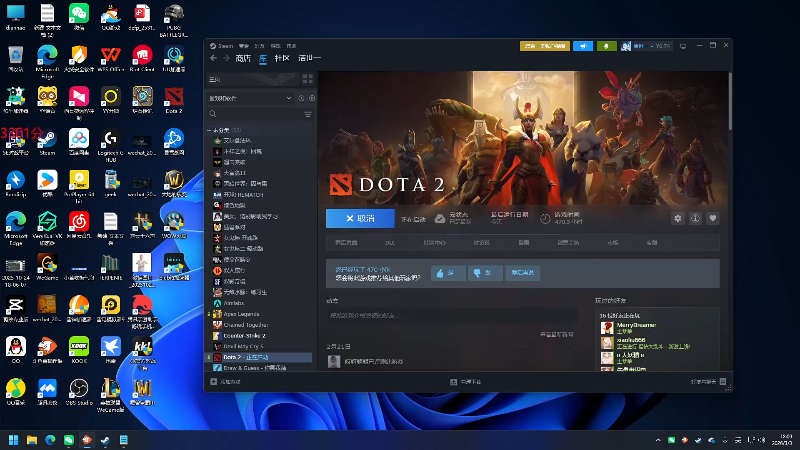Open the green notifications bell button
This screenshot has width=800, height=450.
pyautogui.click(x=606, y=46)
